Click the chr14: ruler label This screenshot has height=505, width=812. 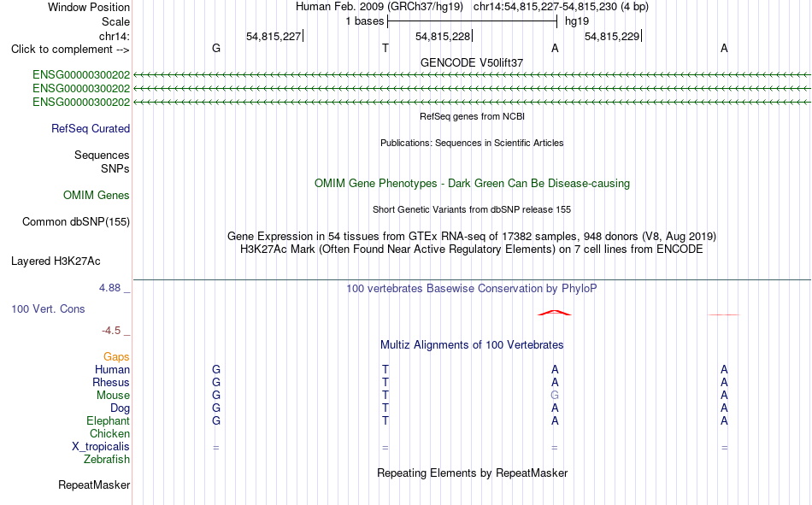pyautogui.click(x=114, y=36)
